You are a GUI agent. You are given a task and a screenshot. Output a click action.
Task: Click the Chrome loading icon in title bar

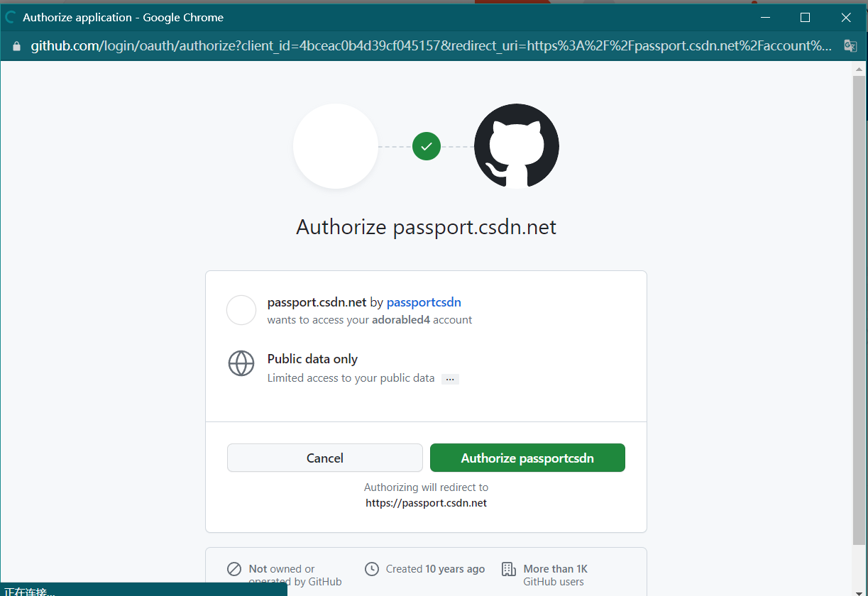click(x=11, y=17)
